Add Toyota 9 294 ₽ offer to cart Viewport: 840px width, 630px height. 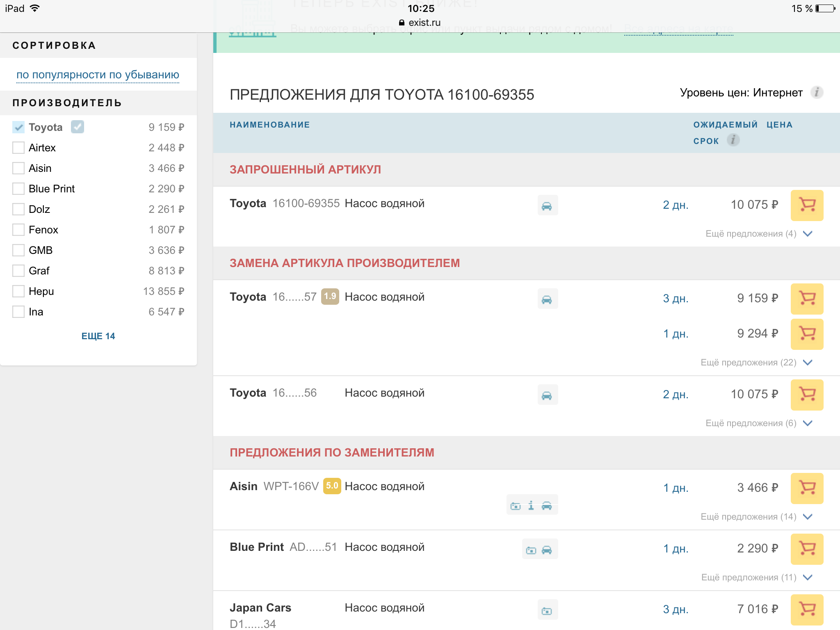pyautogui.click(x=807, y=334)
